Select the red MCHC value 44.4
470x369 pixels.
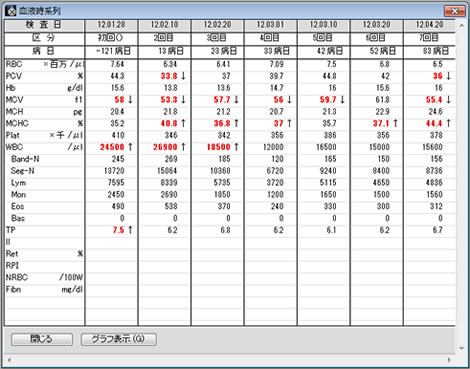(x=434, y=124)
